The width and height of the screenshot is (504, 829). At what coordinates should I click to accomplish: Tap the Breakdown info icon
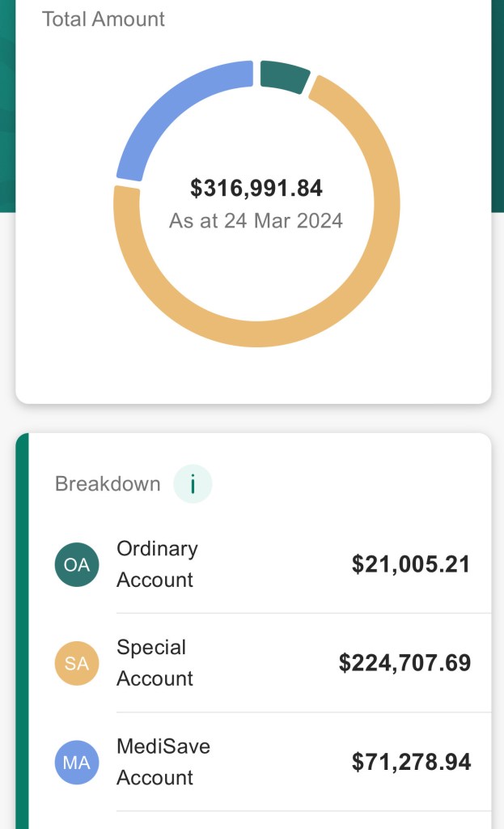193,484
